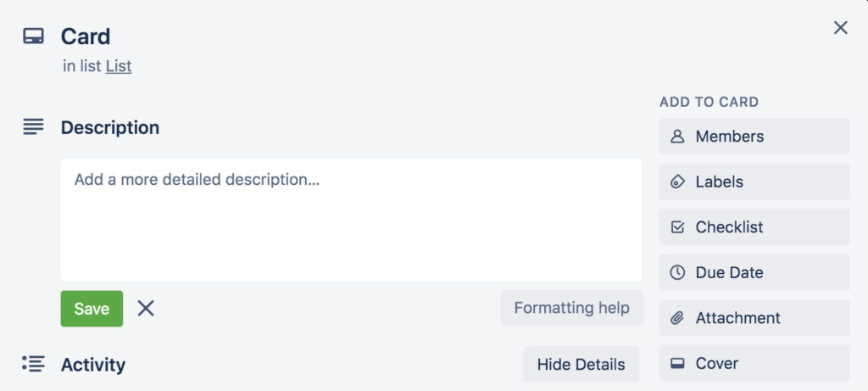
Task: Click the activity list icon
Action: pos(33,364)
